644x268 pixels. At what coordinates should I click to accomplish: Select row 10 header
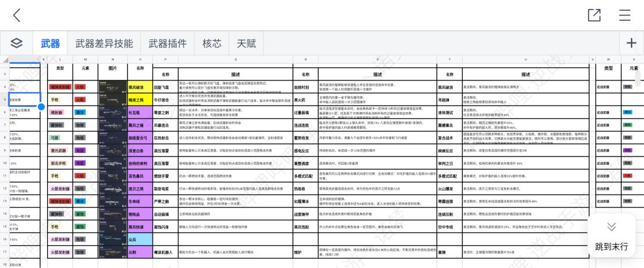click(5, 163)
